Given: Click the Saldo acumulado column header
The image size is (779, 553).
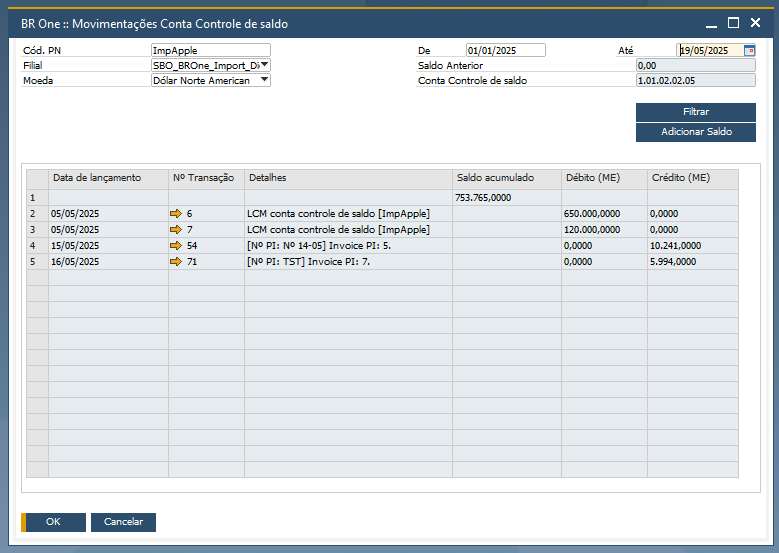Looking at the screenshot, I should [x=507, y=178].
